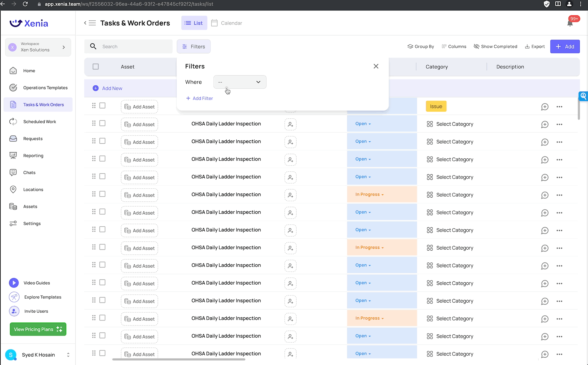This screenshot has width=588, height=365.
Task: Check the checkbox on second In Progress row
Action: (x=102, y=247)
